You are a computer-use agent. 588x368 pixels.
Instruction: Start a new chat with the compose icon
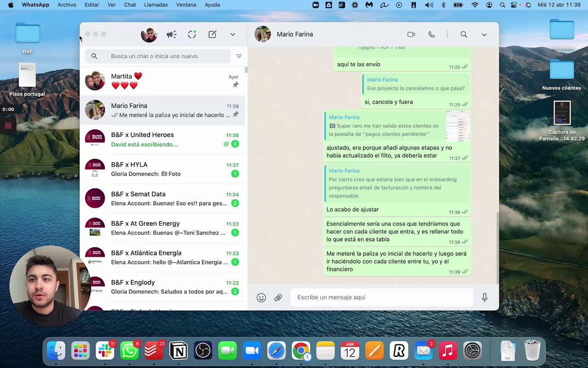pos(212,34)
